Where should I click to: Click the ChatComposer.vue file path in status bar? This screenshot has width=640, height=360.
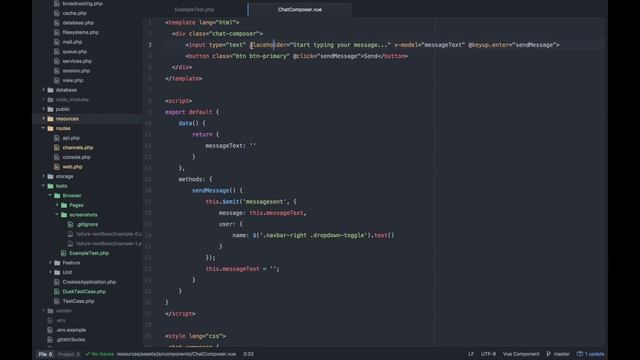(176, 354)
